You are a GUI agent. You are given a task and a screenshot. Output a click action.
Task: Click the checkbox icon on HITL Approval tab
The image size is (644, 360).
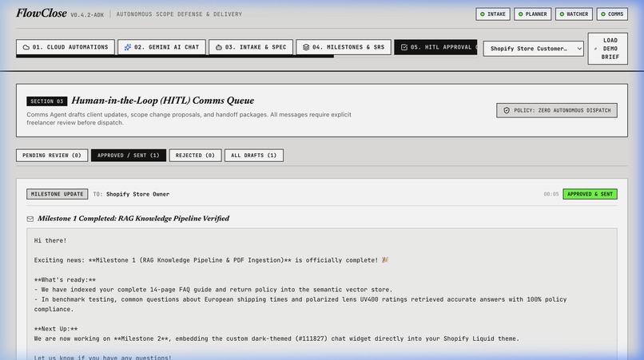[404, 47]
